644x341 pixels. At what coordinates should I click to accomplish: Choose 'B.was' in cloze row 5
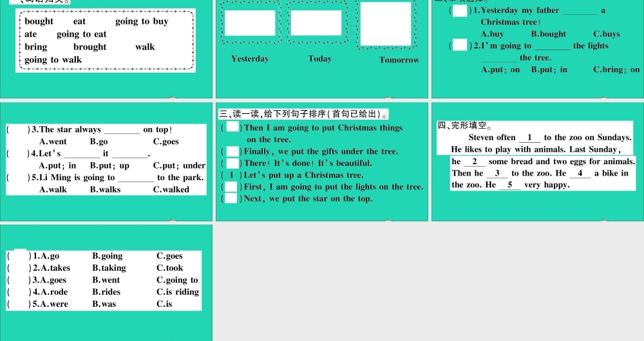104,304
